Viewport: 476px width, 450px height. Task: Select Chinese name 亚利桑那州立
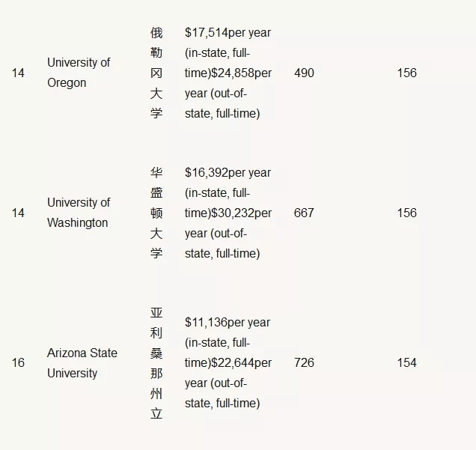(156, 363)
